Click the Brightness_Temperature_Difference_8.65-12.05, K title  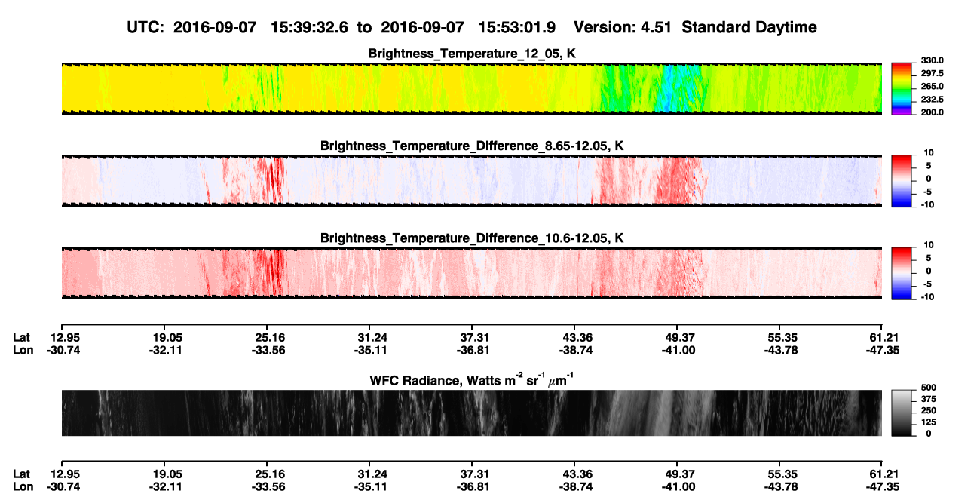click(472, 146)
